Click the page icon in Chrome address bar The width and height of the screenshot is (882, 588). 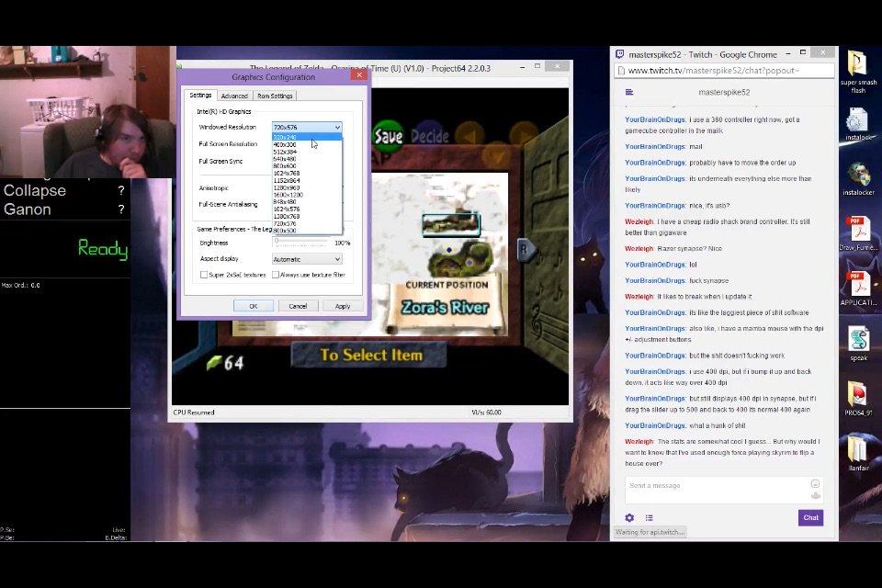pyautogui.click(x=621, y=71)
